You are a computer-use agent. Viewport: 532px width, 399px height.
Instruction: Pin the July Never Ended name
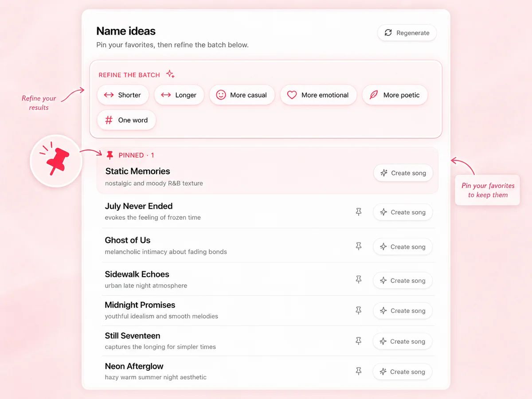(x=359, y=212)
